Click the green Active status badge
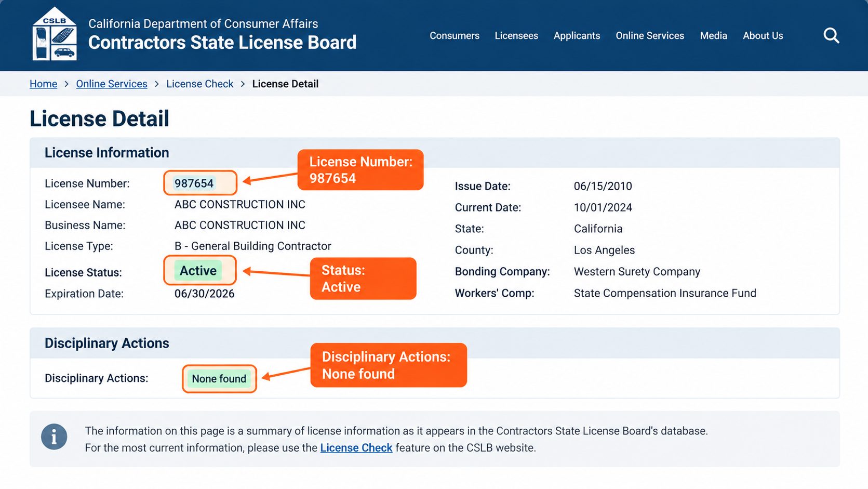 point(198,271)
